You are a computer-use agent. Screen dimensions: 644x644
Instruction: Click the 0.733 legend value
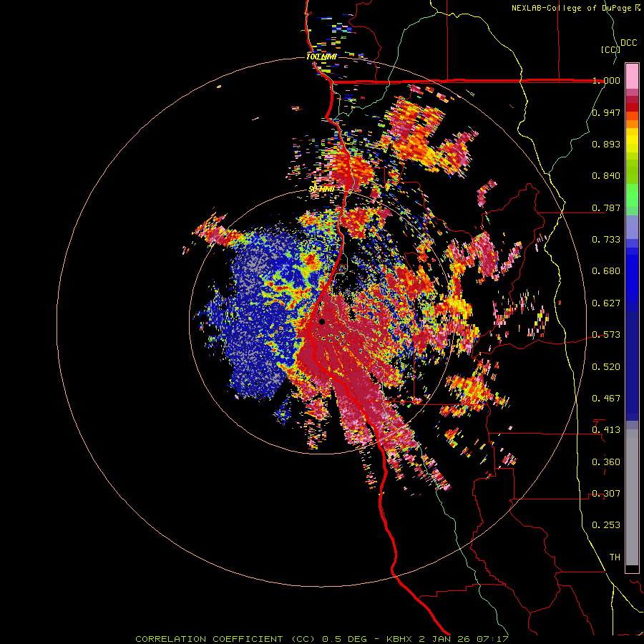pos(606,240)
